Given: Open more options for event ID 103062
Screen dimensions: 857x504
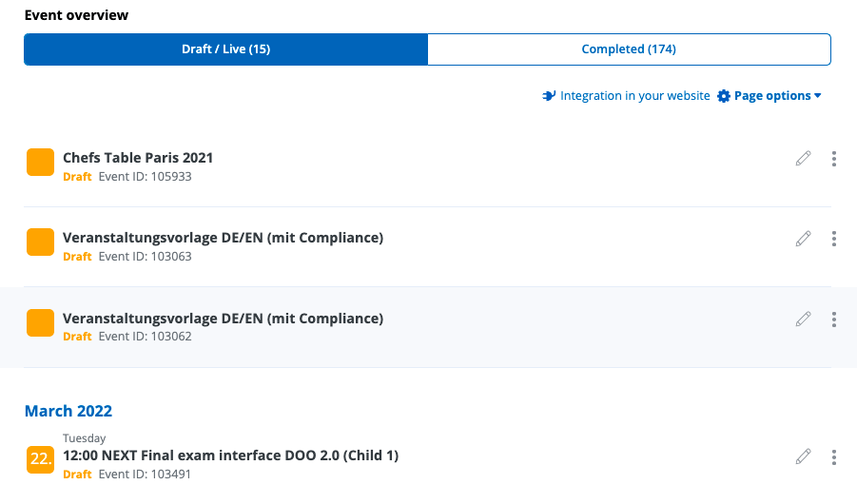Looking at the screenshot, I should (834, 319).
